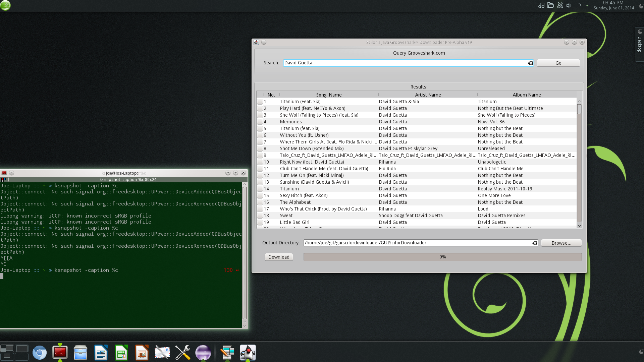Check the box for The Alphabeat row
The image size is (644, 362).
coord(260,202)
